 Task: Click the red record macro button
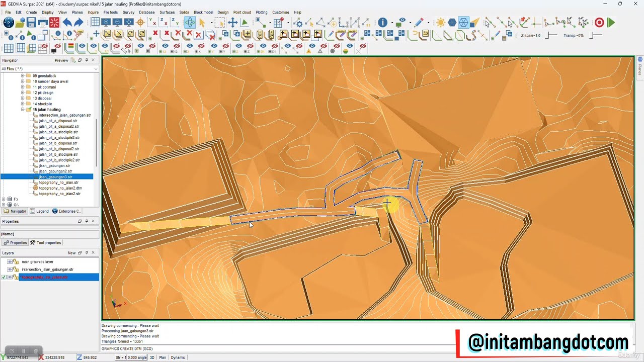coord(599,23)
